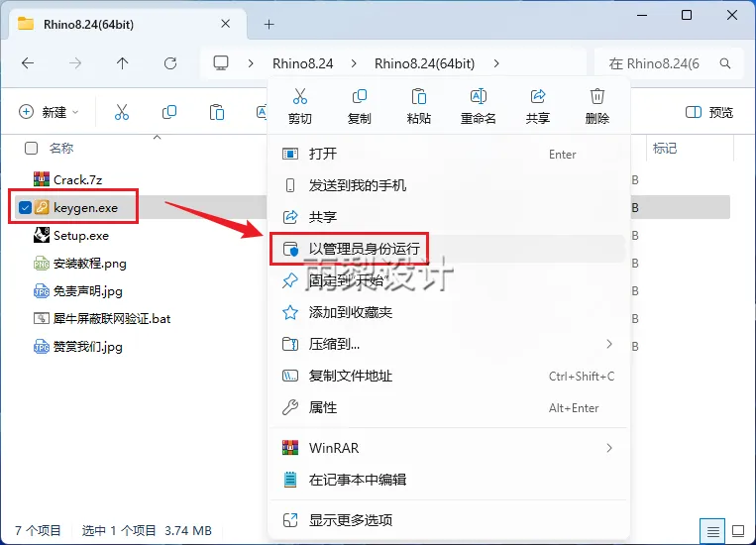The height and width of the screenshot is (545, 756).
Task: Expand the chevron before Rhino8.24 in the address bar
Action: click(251, 63)
